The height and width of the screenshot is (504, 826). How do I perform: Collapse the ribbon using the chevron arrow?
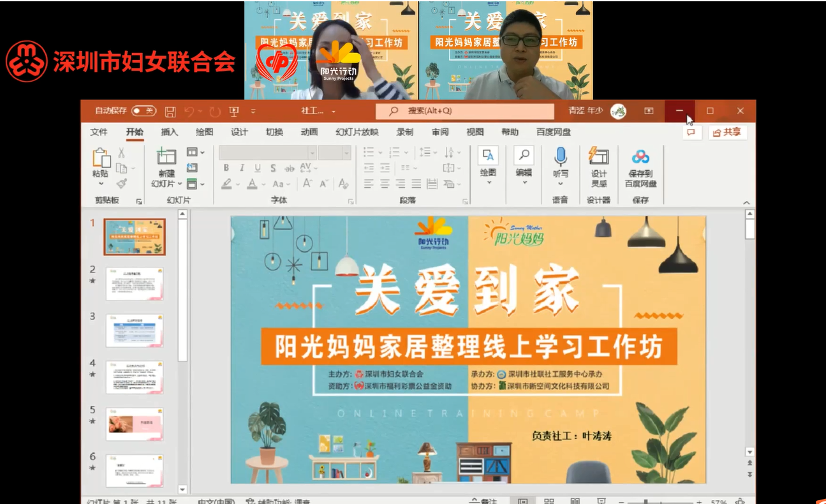(747, 202)
